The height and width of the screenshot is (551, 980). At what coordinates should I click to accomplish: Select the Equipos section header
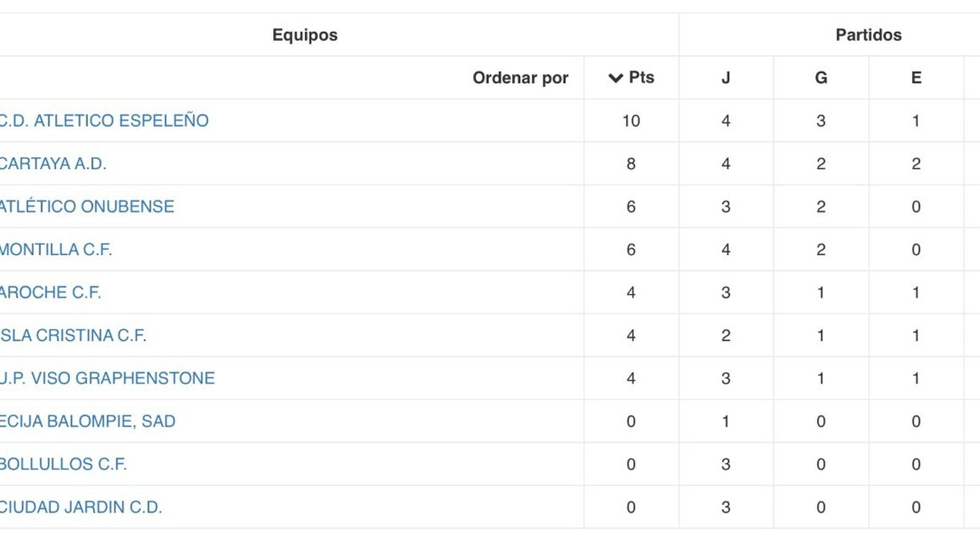(x=305, y=35)
